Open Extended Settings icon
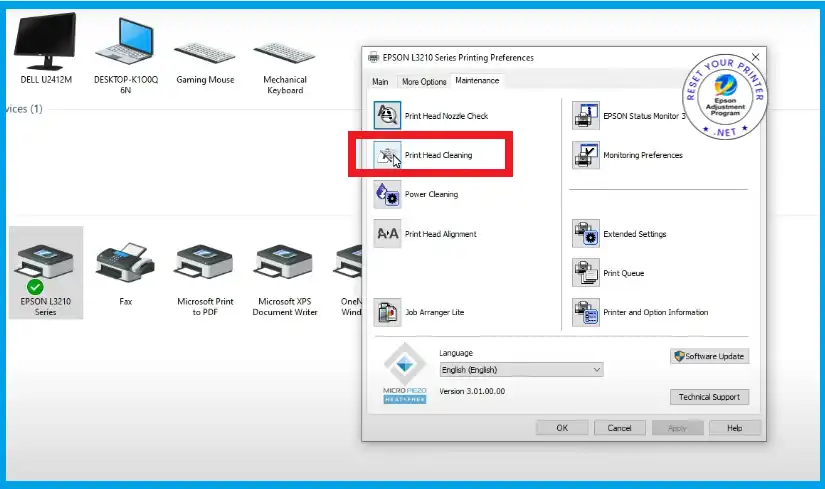This screenshot has height=489, width=825. click(586, 234)
